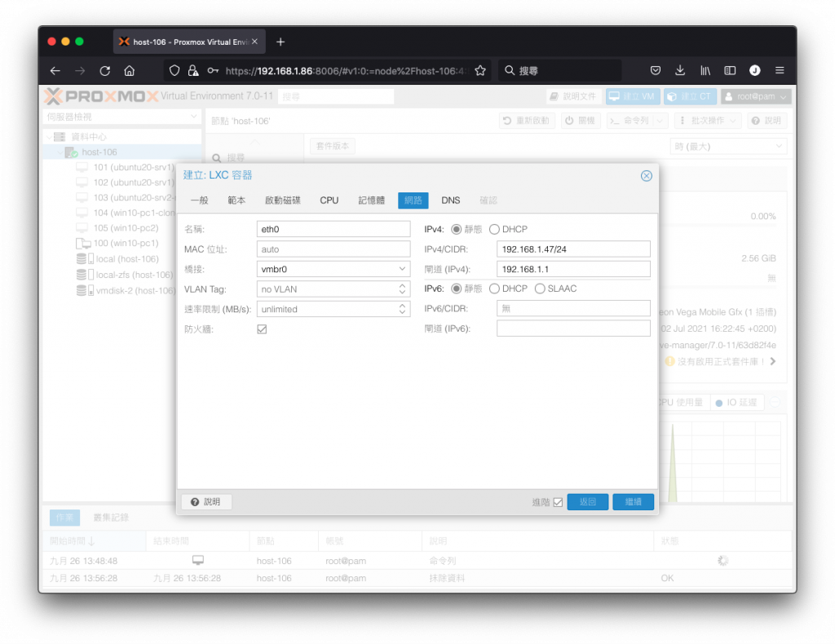Open the dialog Help button
The width and height of the screenshot is (835, 644).
click(206, 502)
